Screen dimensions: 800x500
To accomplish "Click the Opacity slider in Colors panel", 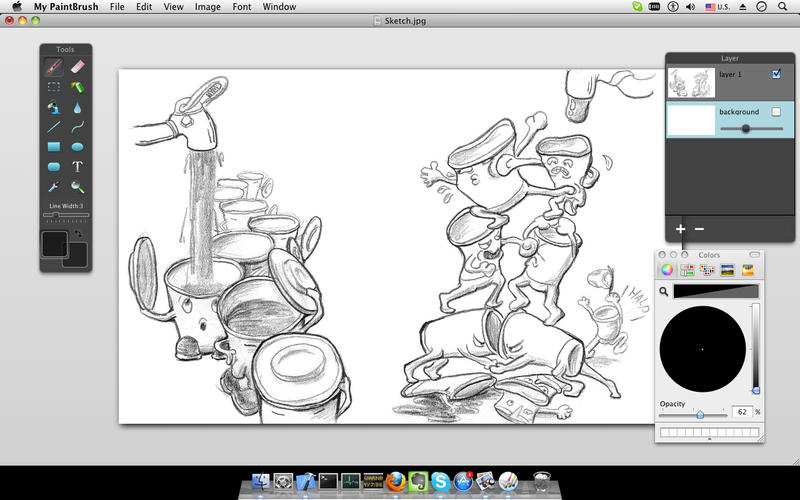I will point(699,414).
